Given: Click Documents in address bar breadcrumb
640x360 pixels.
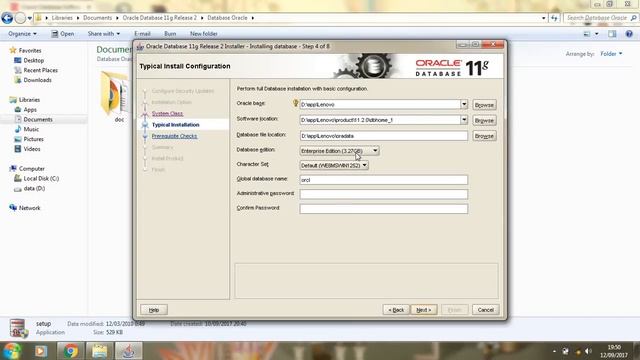Looking at the screenshot, I should coord(97,18).
